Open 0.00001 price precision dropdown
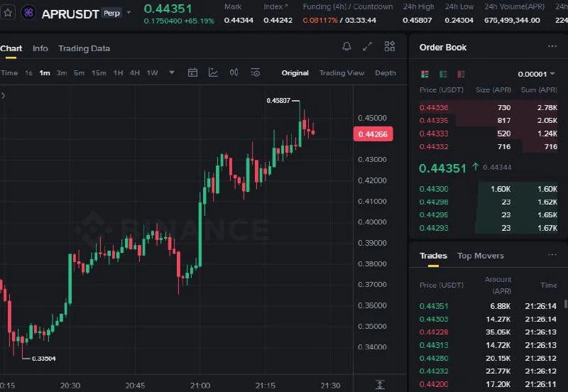This screenshot has height=392, width=568. 536,75
